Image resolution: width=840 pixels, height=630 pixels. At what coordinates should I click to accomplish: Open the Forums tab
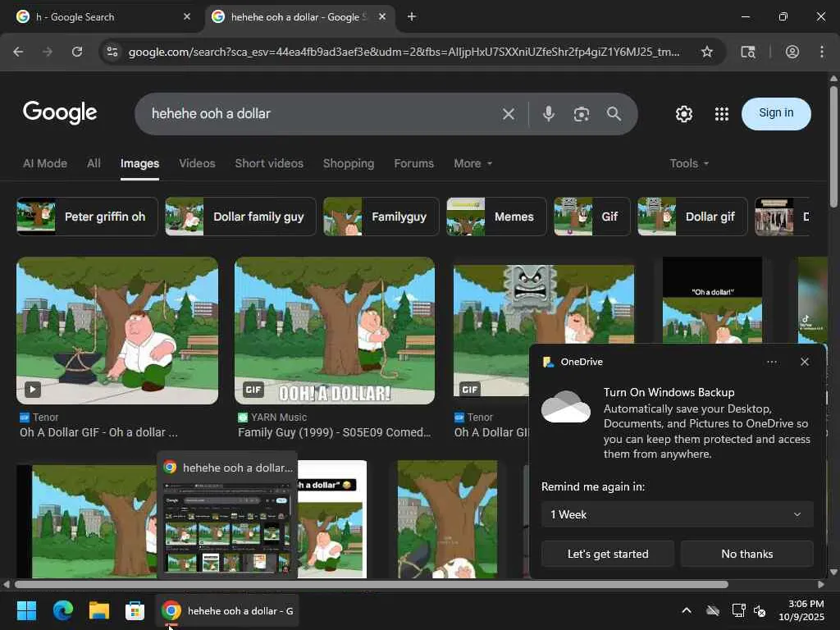tap(413, 163)
